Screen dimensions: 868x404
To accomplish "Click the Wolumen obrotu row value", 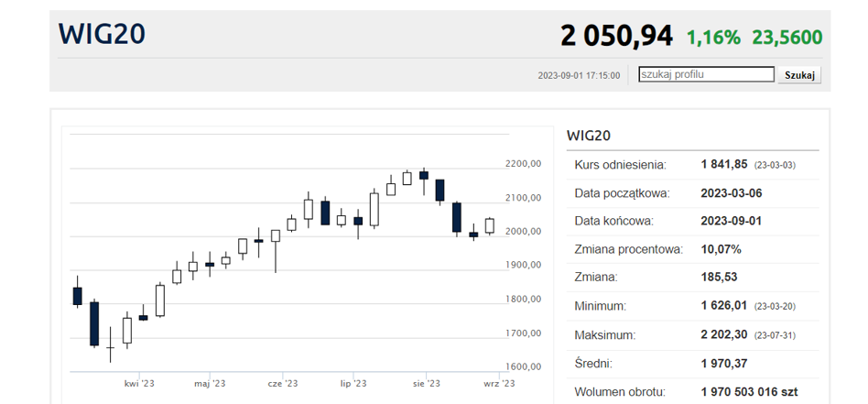I will click(x=749, y=392).
